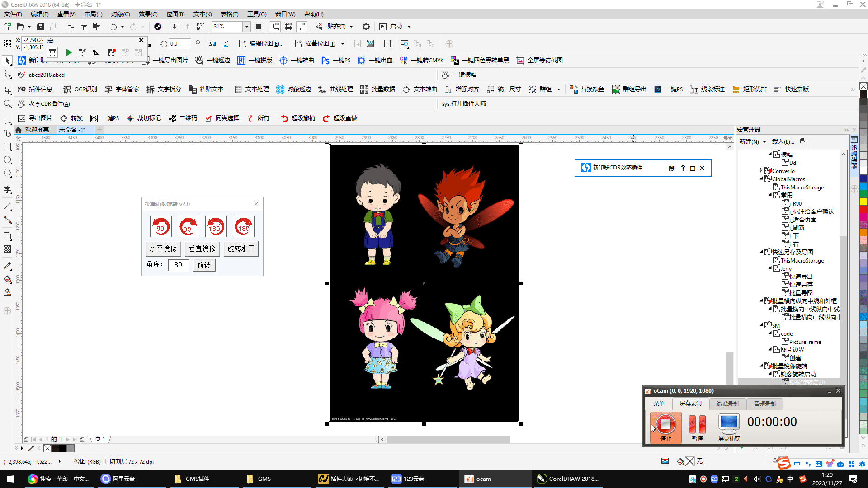The height and width of the screenshot is (488, 868).
Task: Click the rotation angle field showing 0.0
Action: tap(180, 44)
